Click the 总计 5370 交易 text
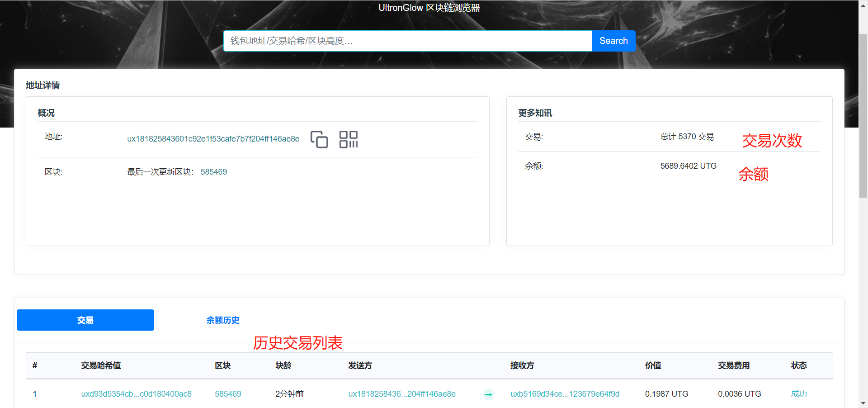Screen dimensions: 868x408 [x=687, y=137]
